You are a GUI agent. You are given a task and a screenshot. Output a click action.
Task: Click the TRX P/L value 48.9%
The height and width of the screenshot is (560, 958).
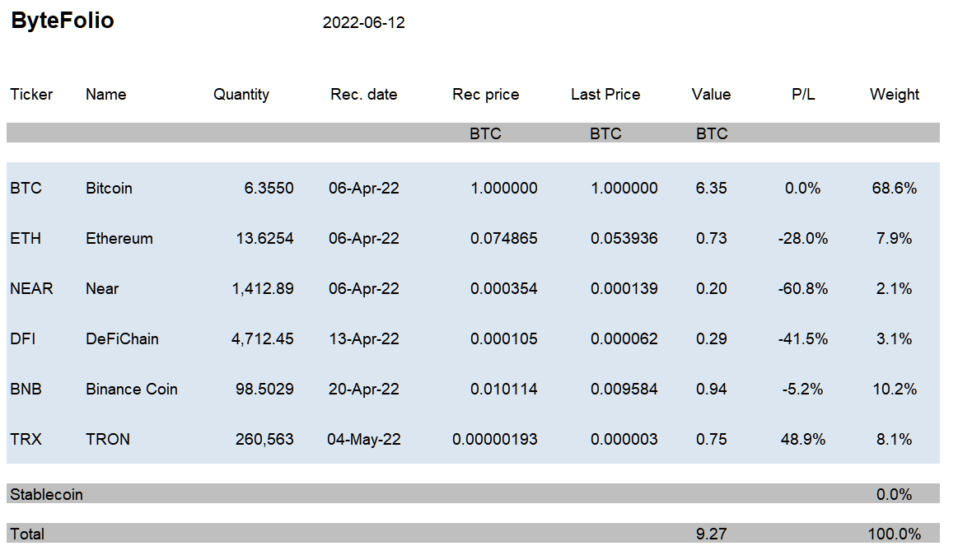[803, 439]
